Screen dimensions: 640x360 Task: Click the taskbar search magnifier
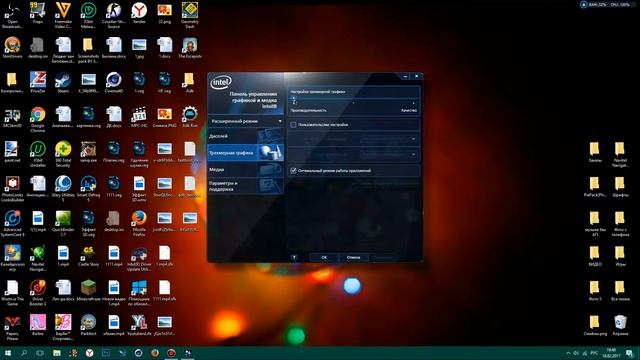pyautogui.click(x=24, y=353)
